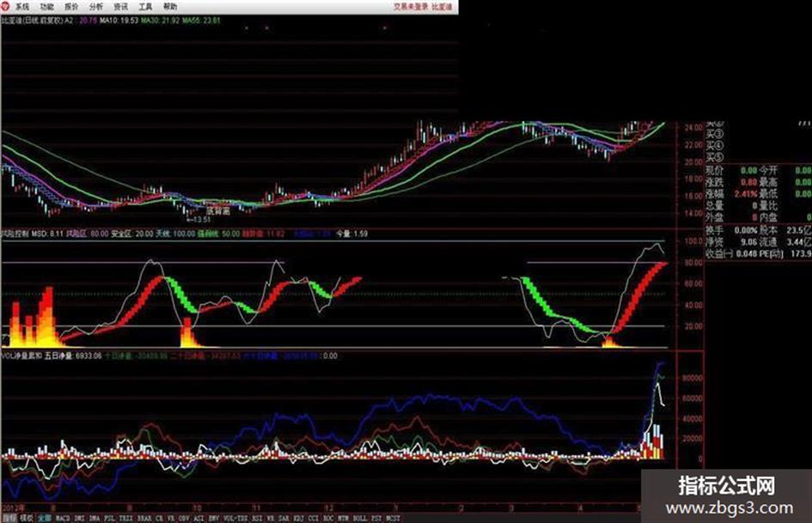
Task: Switch to the ROC indicator tab
Action: pos(328,518)
